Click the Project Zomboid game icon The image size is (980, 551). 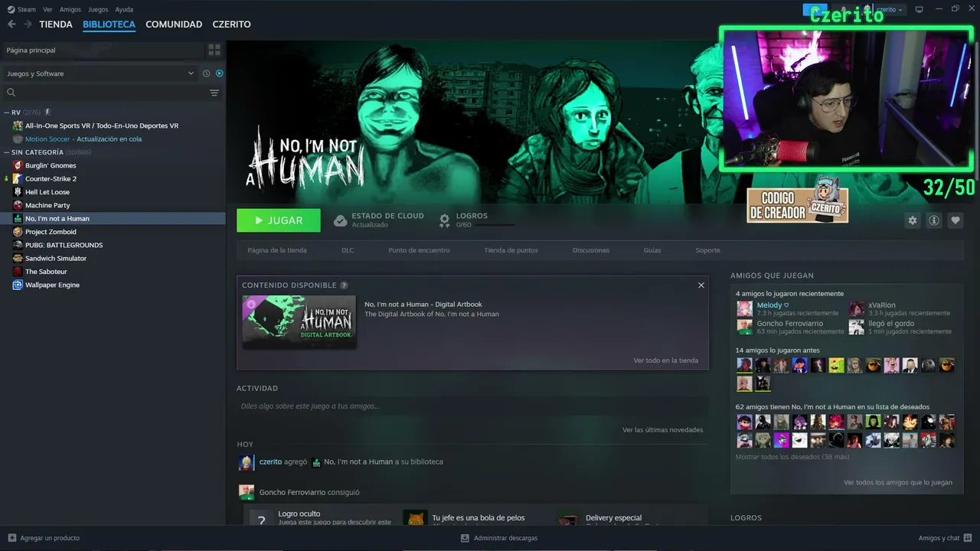pos(18,232)
